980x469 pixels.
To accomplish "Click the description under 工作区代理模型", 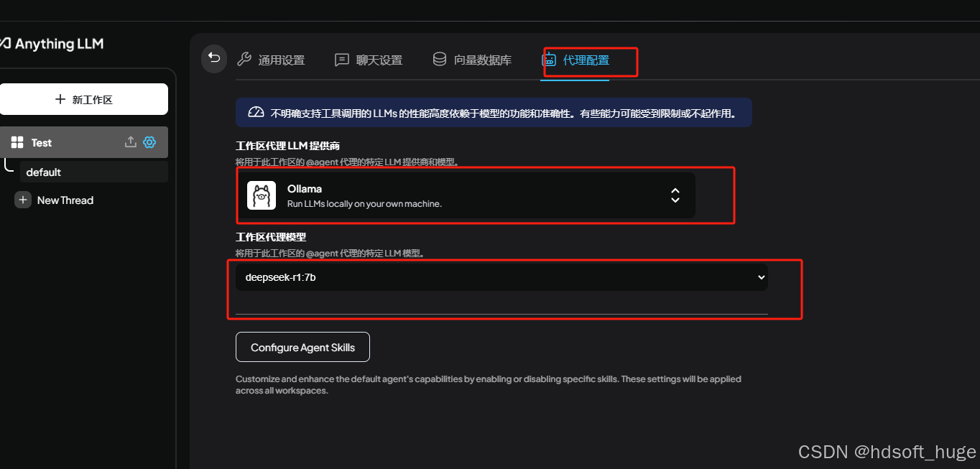I will pos(330,253).
